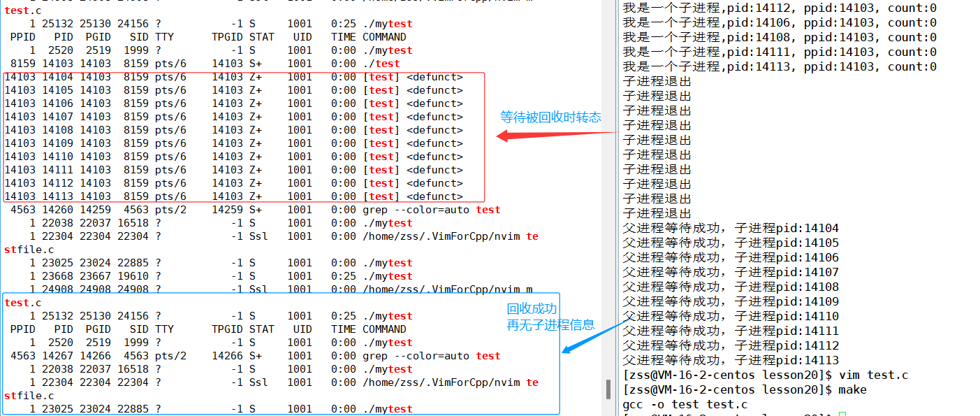Click child process line pid:14106, ppid:14103

tap(780, 23)
